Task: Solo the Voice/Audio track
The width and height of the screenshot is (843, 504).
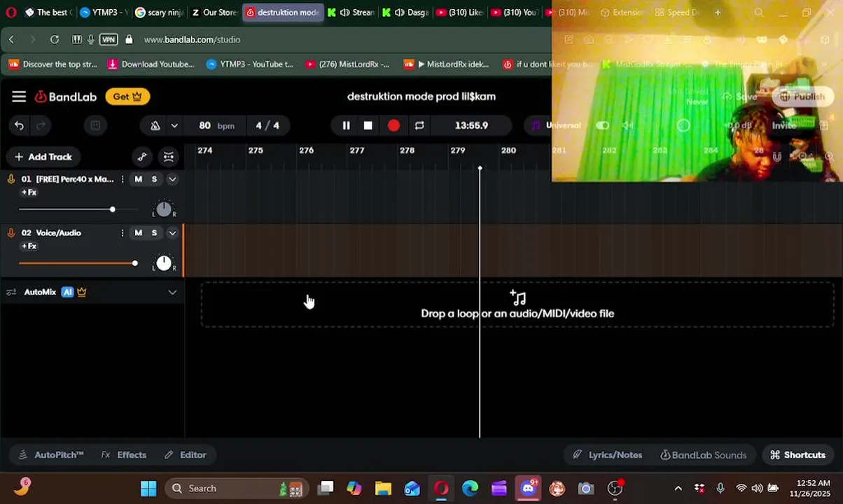Action: click(x=154, y=233)
